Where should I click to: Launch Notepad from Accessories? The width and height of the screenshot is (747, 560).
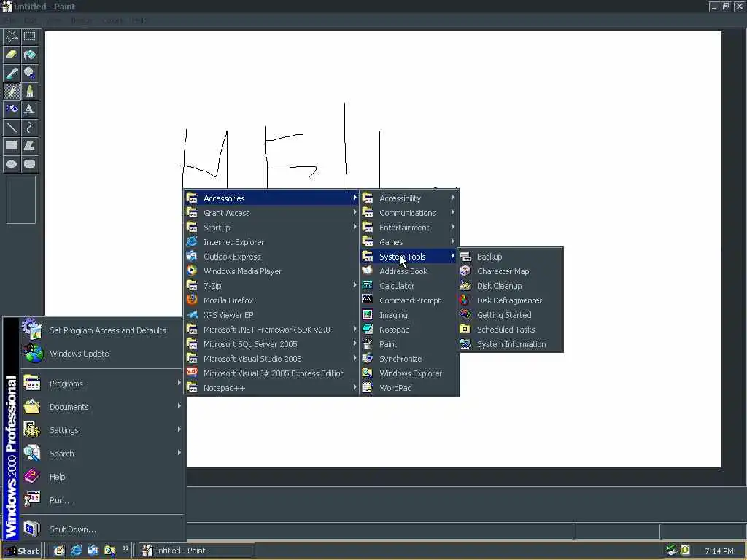(x=409, y=330)
